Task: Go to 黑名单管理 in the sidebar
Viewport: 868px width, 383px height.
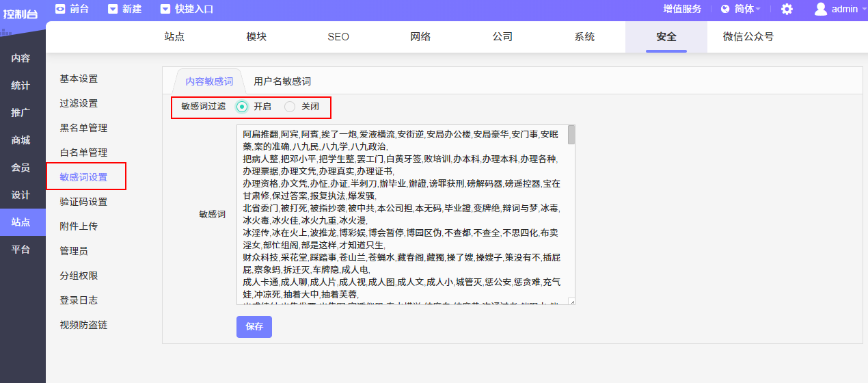Action: 83,128
